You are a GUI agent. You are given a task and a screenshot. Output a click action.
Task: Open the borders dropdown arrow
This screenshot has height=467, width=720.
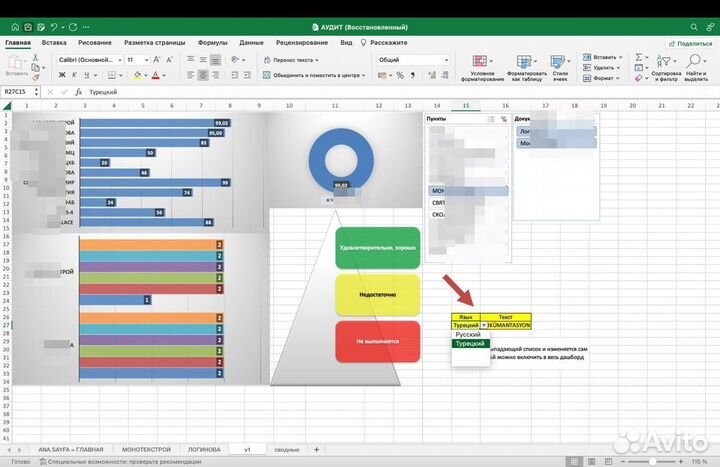(x=121, y=75)
